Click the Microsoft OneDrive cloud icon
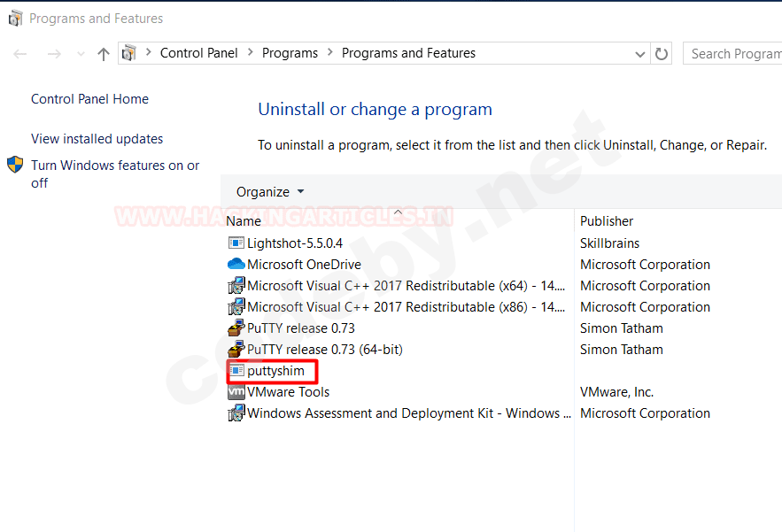782x532 pixels. (x=236, y=264)
